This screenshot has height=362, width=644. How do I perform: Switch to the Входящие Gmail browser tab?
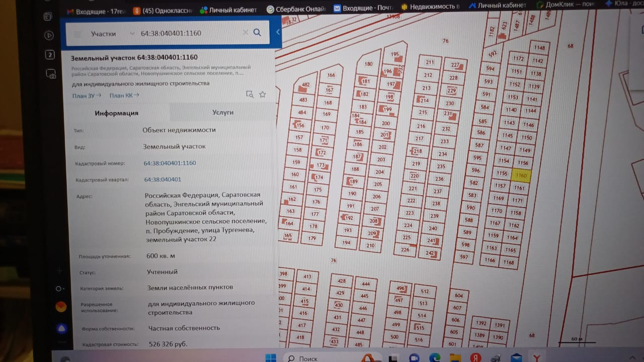(x=96, y=11)
